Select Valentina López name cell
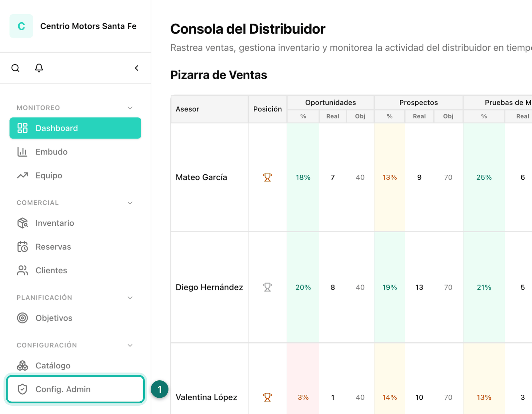The width and height of the screenshot is (532, 414). pos(209,379)
